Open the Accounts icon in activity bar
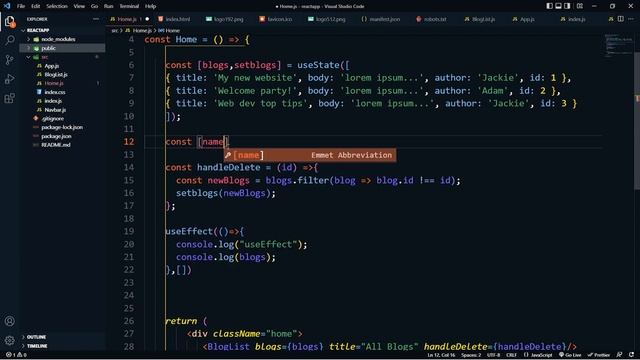640x360 pixels. (10, 321)
